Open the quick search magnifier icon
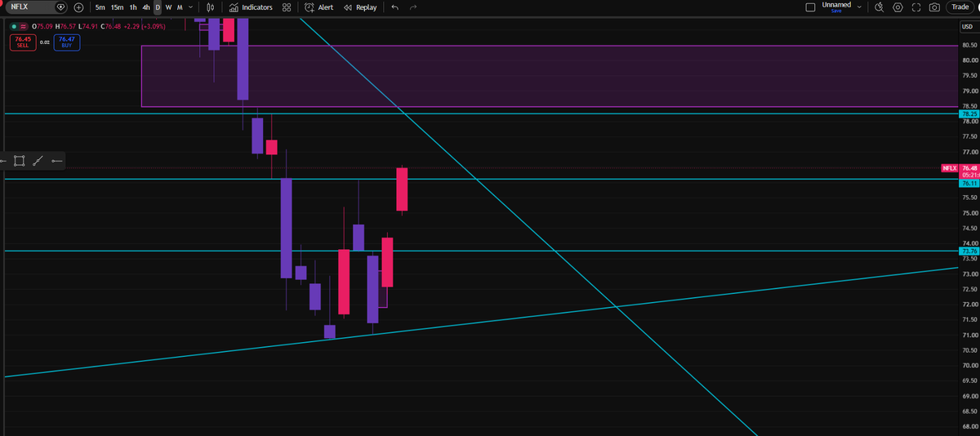This screenshot has height=436, width=980. click(x=879, y=7)
